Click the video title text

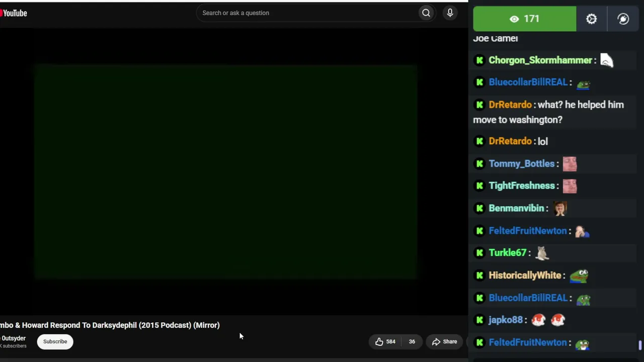point(110,325)
